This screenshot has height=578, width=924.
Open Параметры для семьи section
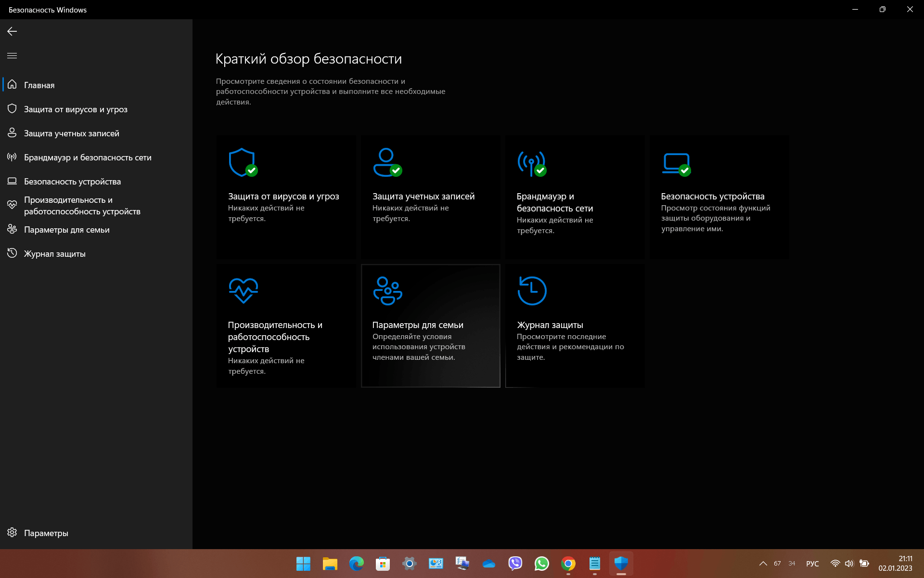click(x=430, y=324)
